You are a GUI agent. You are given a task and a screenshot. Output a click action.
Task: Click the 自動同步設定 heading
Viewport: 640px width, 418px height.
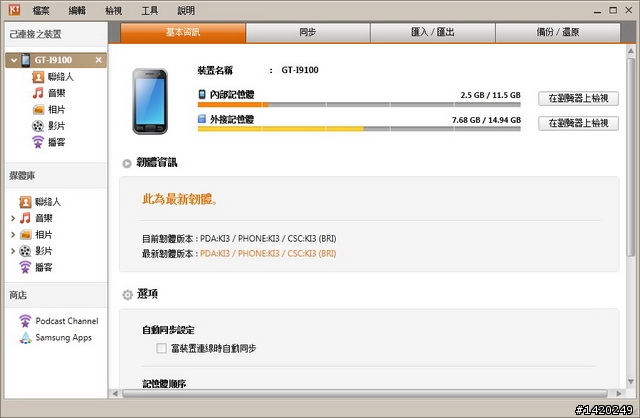[168, 330]
